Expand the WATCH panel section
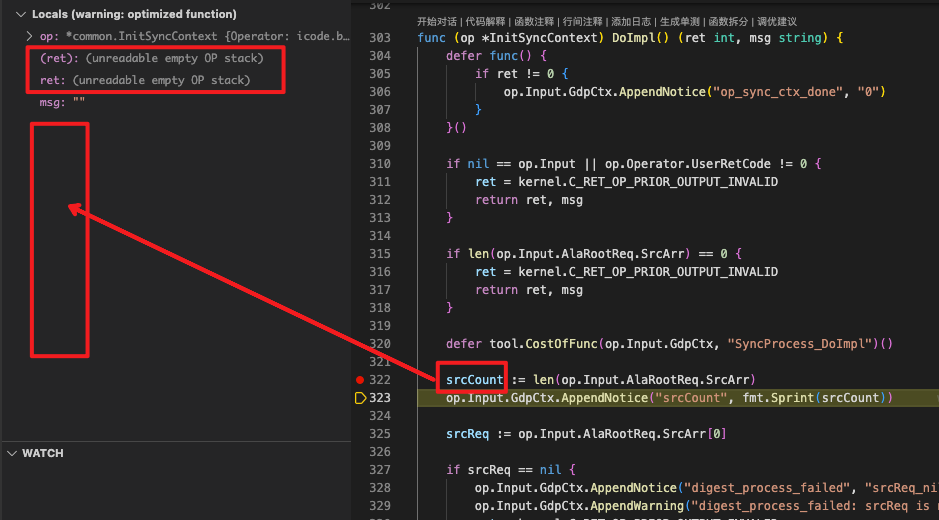 click(12, 453)
